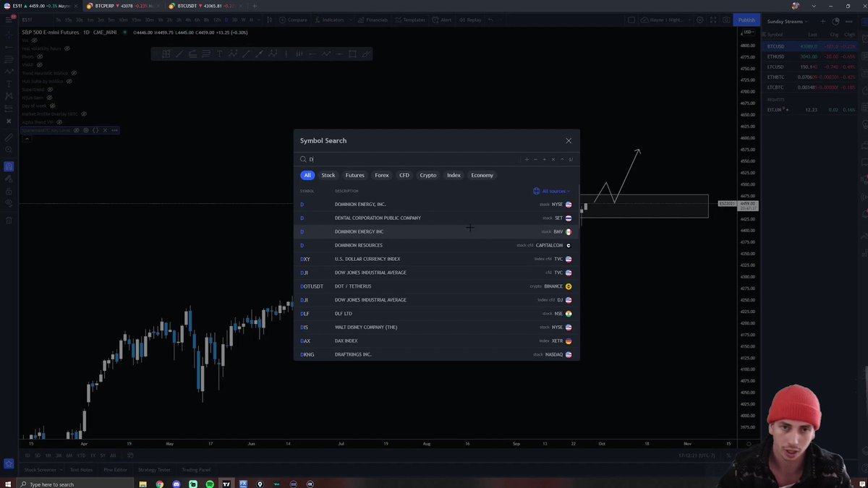
Task: Take a chart snapshot camera icon
Action: pyautogui.click(x=726, y=20)
